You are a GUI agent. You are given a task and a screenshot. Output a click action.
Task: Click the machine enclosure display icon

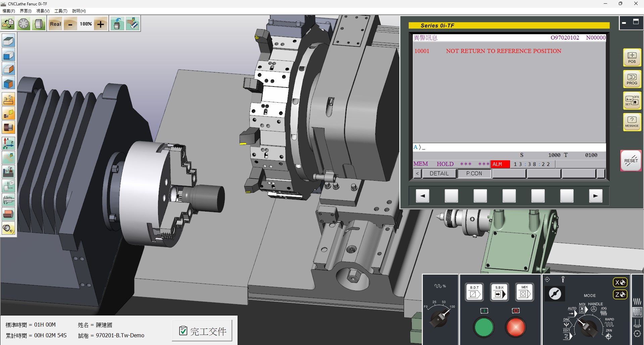tap(8, 171)
